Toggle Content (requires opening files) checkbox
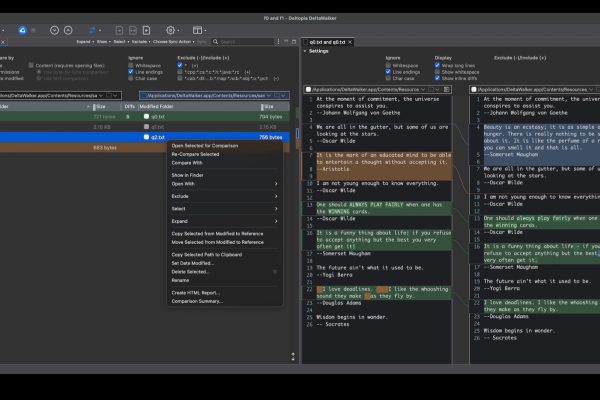The width and height of the screenshot is (600, 400). point(31,65)
